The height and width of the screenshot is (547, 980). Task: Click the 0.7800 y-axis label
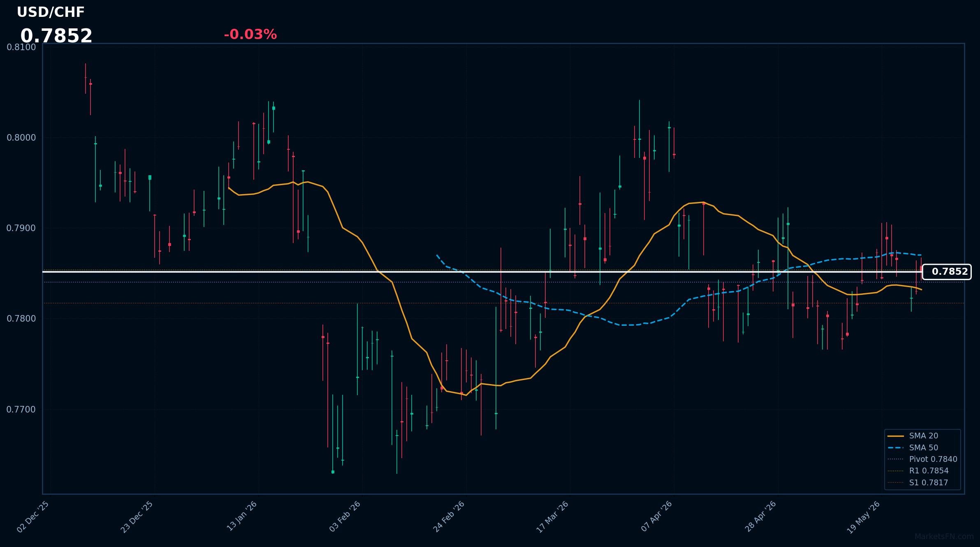21,319
